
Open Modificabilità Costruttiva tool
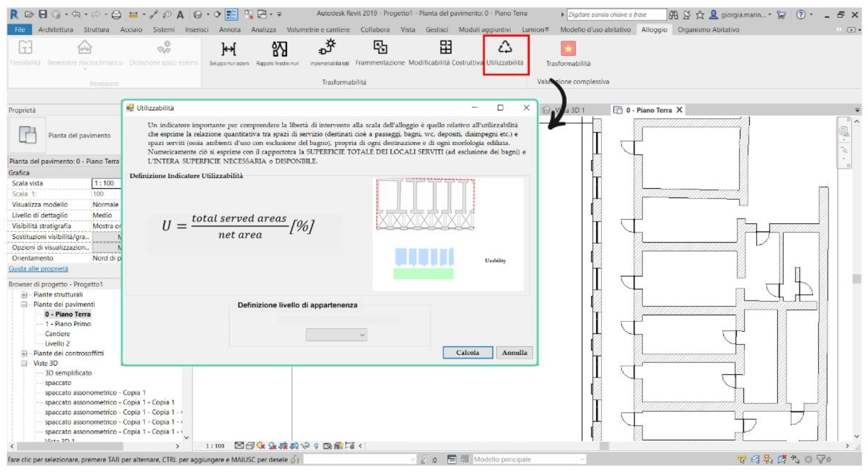(x=446, y=48)
